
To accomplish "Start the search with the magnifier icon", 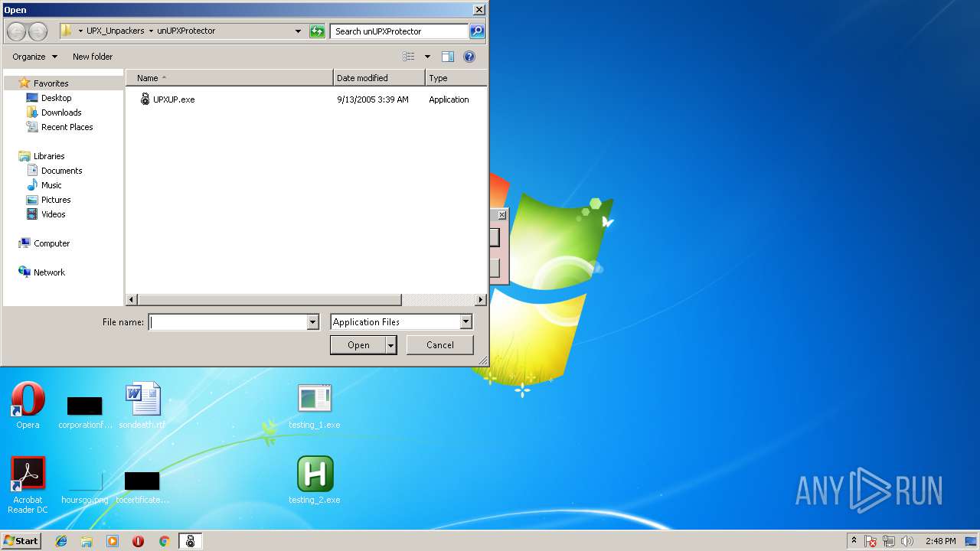I will 477,31.
